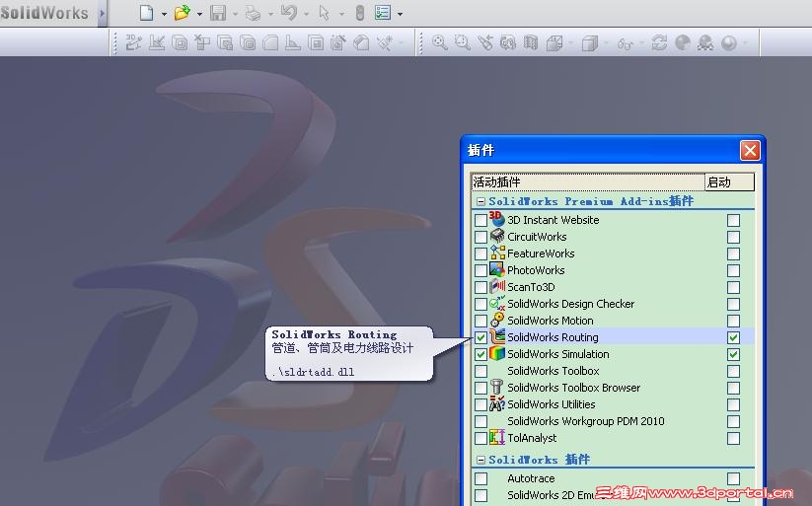The image size is (812, 506).
Task: Click the Hide/Show Items glasses icon
Action: [625, 43]
